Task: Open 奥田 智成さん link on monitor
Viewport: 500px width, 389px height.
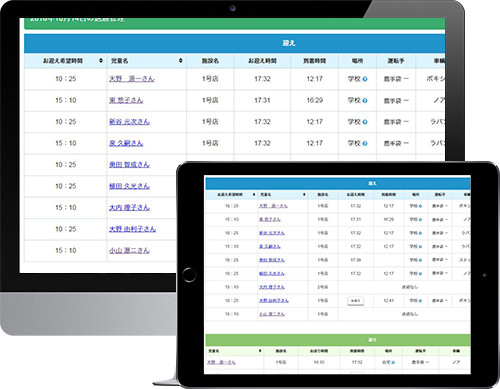Action: 129,165
